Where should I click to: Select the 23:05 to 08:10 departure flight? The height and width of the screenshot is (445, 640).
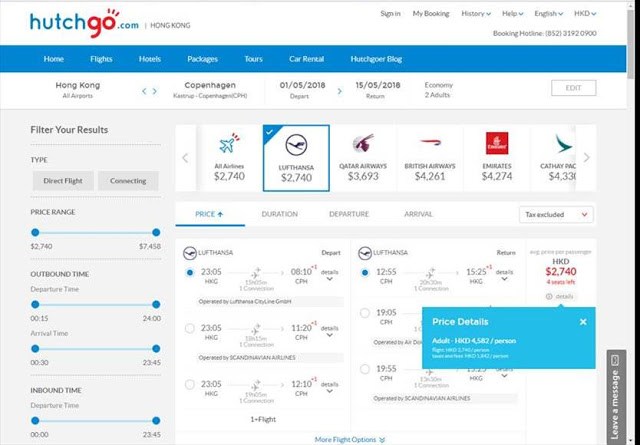[190, 273]
